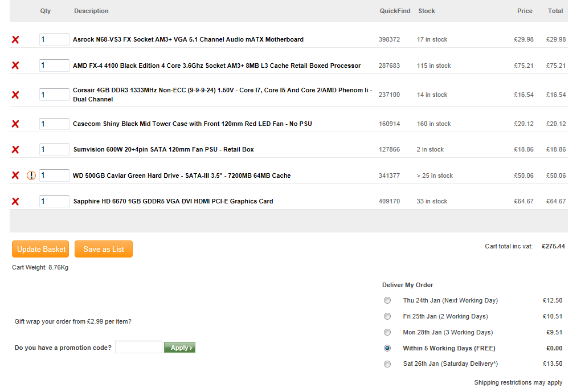Apply the promotion code
This screenshot has height=392, width=585.
(179, 348)
